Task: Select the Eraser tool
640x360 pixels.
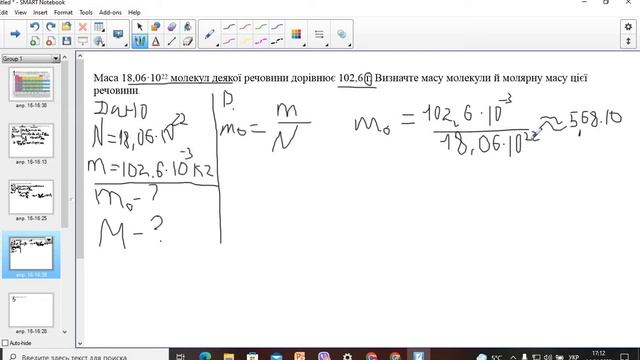Action: point(187,41)
